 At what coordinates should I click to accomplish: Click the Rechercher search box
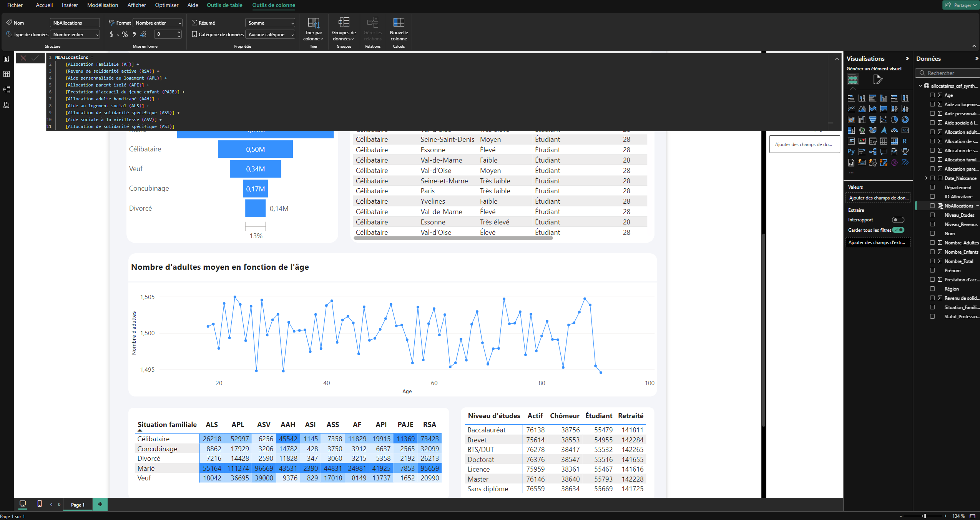tap(947, 73)
